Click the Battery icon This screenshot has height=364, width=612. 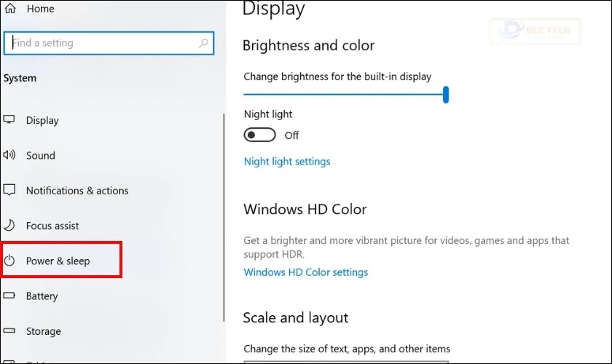coord(9,296)
